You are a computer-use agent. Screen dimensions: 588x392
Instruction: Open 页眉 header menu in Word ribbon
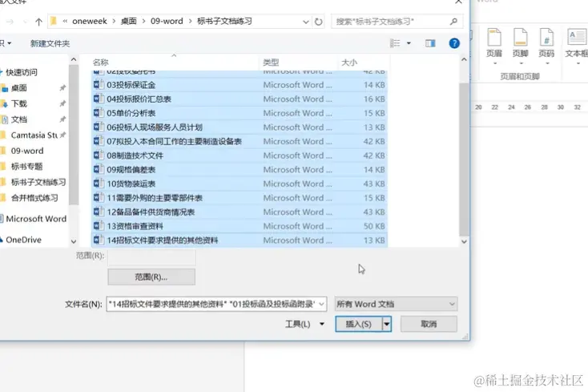[x=494, y=46]
